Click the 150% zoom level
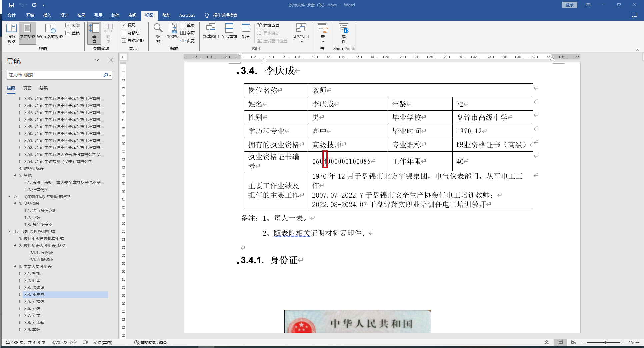Screen dimensions: 644x348 point(634,342)
